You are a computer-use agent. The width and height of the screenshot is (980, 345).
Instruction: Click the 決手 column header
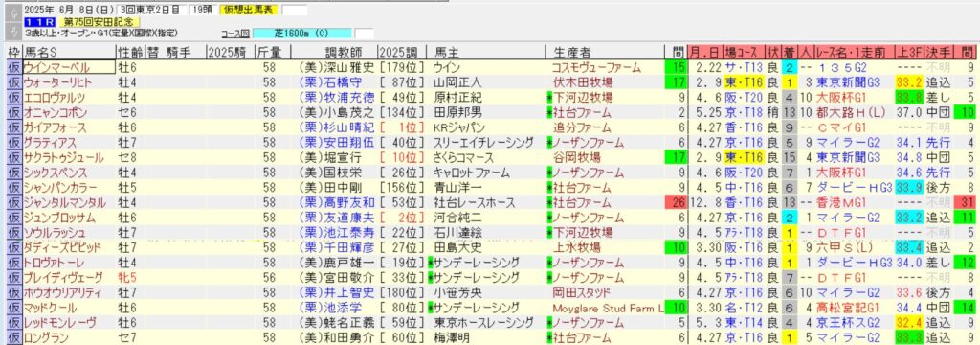938,53
